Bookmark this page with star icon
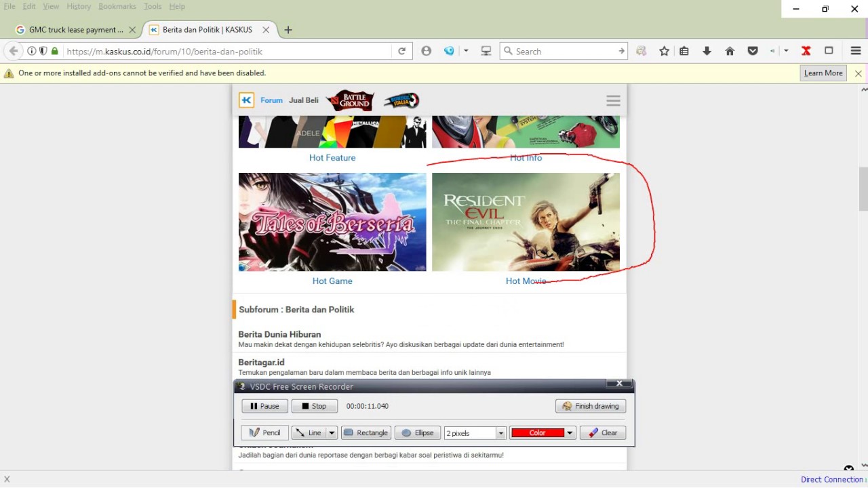 (x=665, y=51)
